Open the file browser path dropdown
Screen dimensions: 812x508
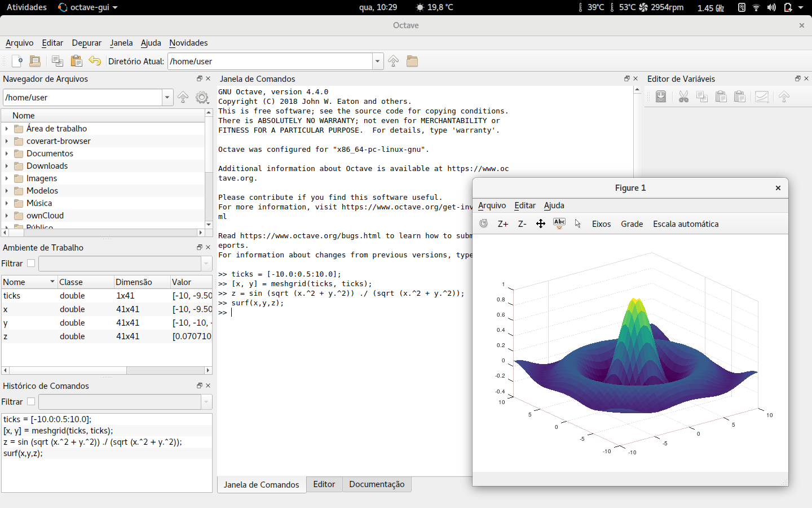(x=167, y=98)
